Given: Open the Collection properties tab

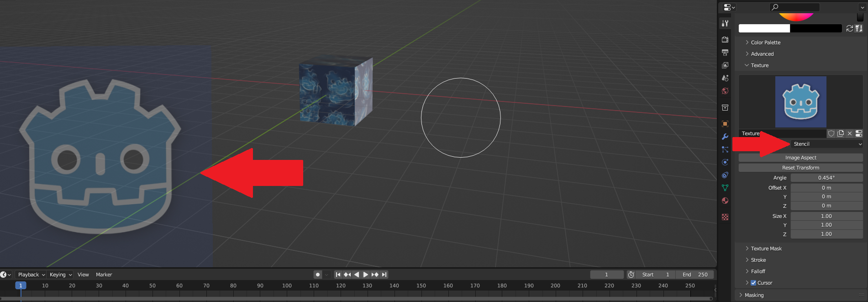Looking at the screenshot, I should tap(725, 107).
